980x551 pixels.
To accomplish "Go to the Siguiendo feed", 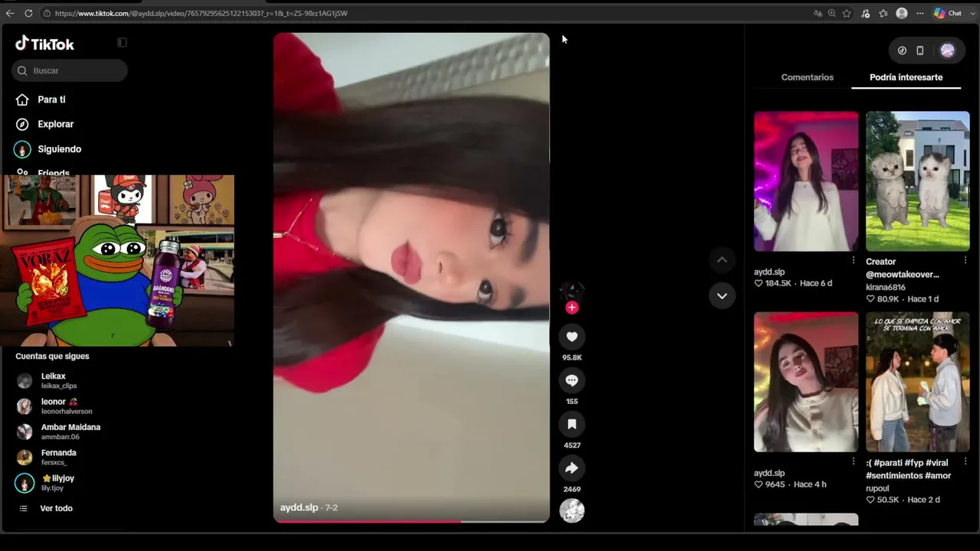I will [x=59, y=149].
